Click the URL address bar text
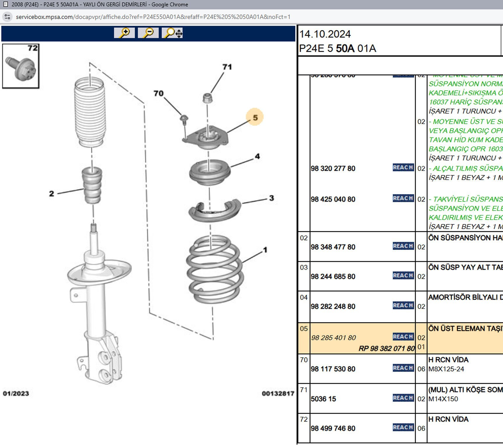Viewport: 503px width, 448px height. point(153,17)
